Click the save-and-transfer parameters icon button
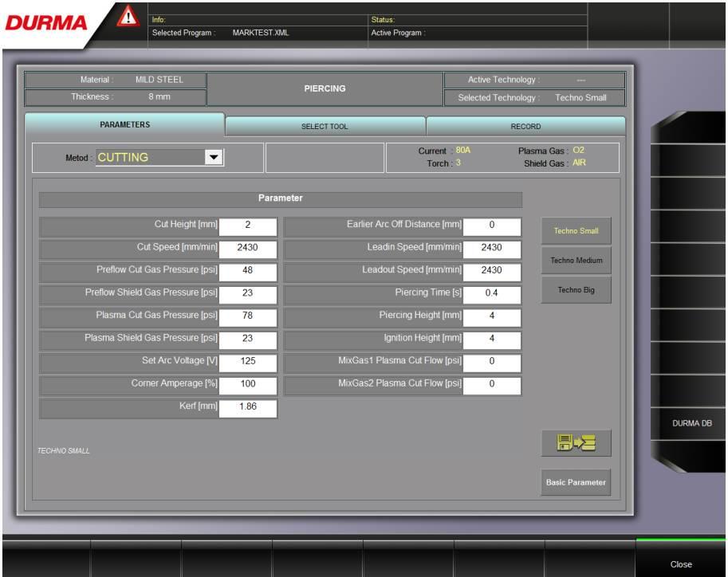 tap(576, 444)
